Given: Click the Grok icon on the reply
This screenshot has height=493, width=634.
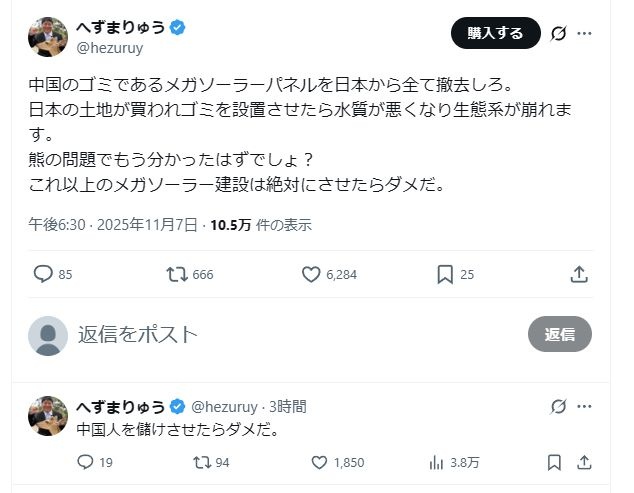Looking at the screenshot, I should tap(559, 407).
